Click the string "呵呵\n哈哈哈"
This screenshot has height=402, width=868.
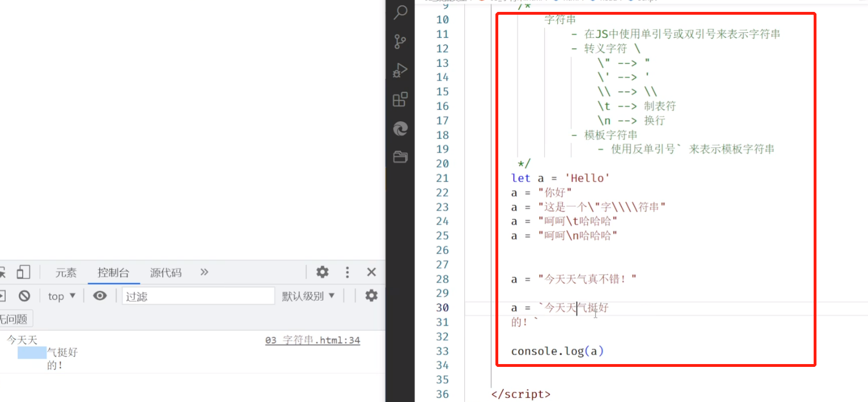point(578,236)
